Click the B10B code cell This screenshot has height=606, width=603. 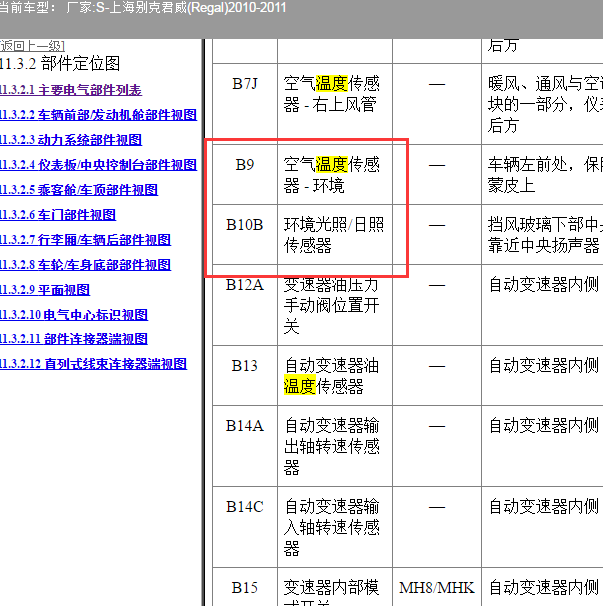pyautogui.click(x=245, y=235)
